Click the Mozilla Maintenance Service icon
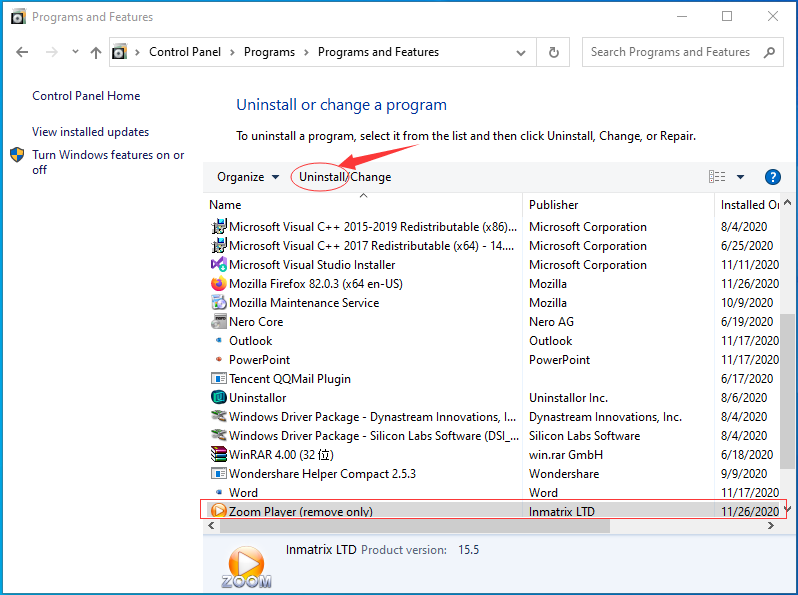Image resolution: width=798 pixels, height=595 pixels. [x=219, y=302]
